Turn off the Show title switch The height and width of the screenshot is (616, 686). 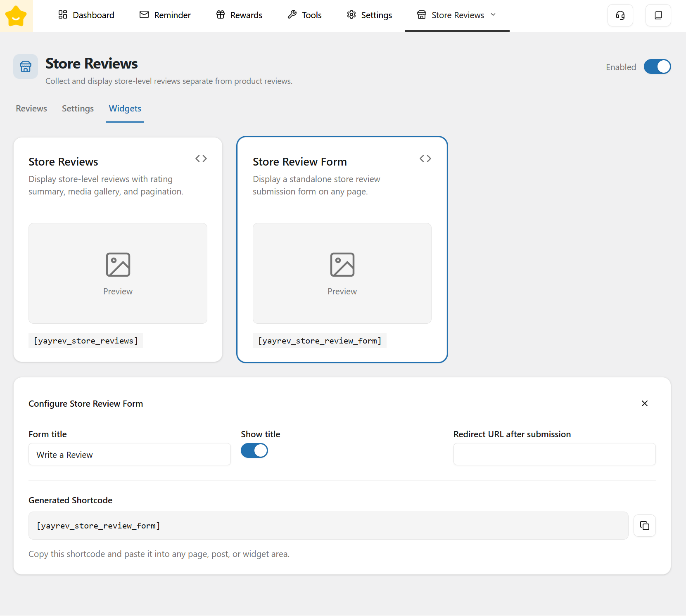[254, 450]
